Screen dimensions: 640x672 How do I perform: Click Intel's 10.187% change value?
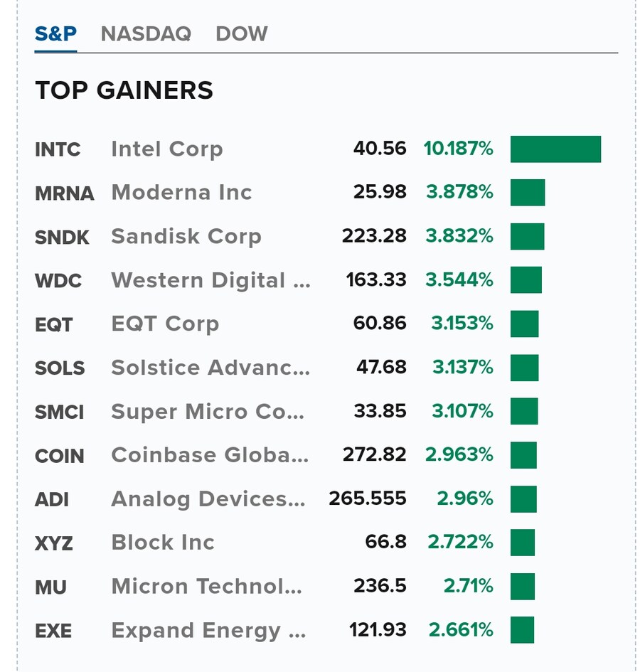(458, 149)
